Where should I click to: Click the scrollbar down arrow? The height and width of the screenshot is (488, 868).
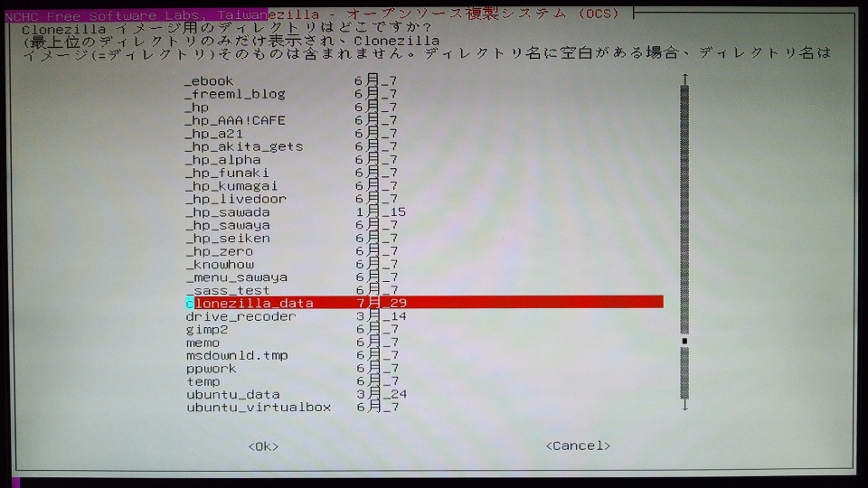[x=684, y=406]
